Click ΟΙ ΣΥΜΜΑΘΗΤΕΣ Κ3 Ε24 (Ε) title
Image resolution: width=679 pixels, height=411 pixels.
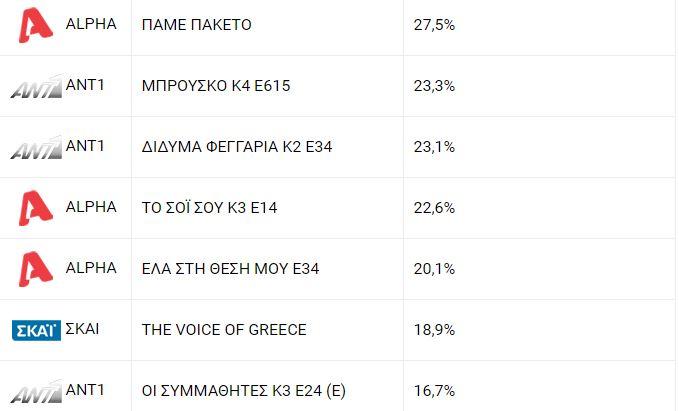pos(243,391)
